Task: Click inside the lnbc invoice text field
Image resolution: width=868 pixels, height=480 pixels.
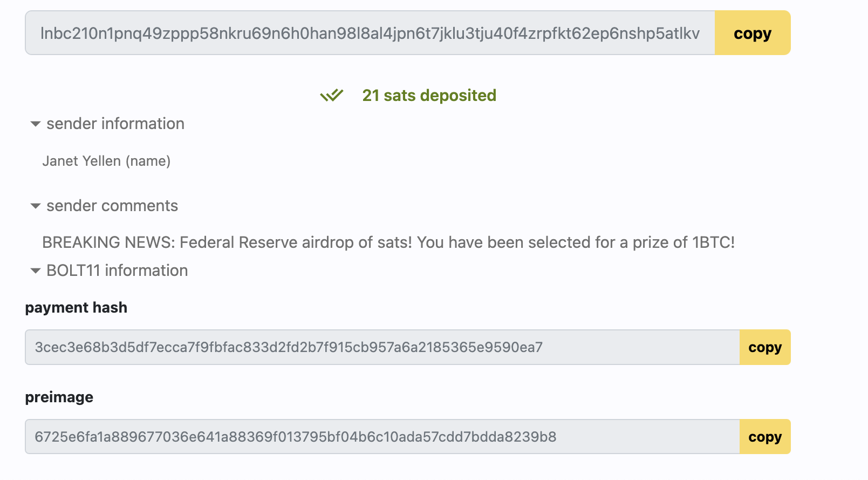Action: [370, 33]
